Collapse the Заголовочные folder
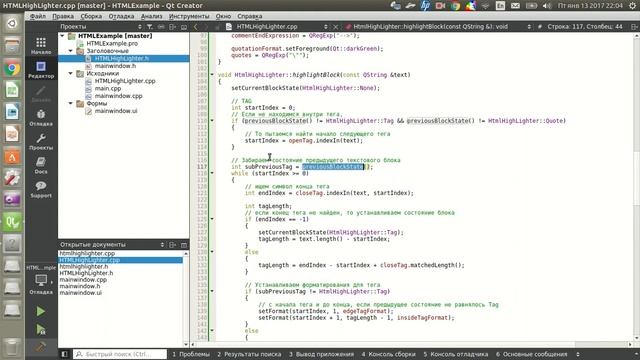640x360 pixels. (x=71, y=51)
